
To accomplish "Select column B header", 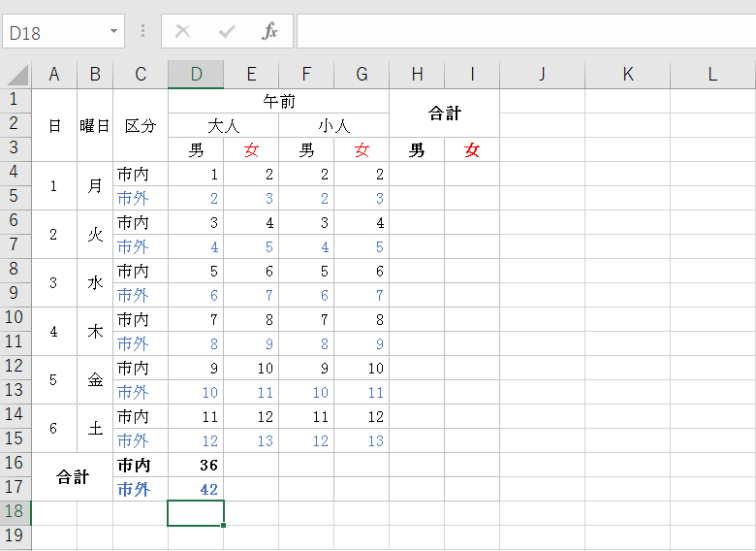I will (95, 75).
